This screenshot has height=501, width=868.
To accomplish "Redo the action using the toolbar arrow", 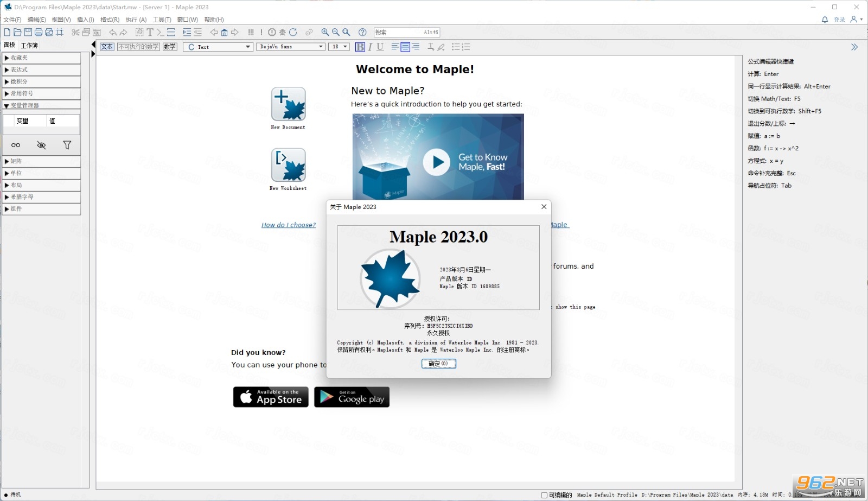I will (124, 33).
